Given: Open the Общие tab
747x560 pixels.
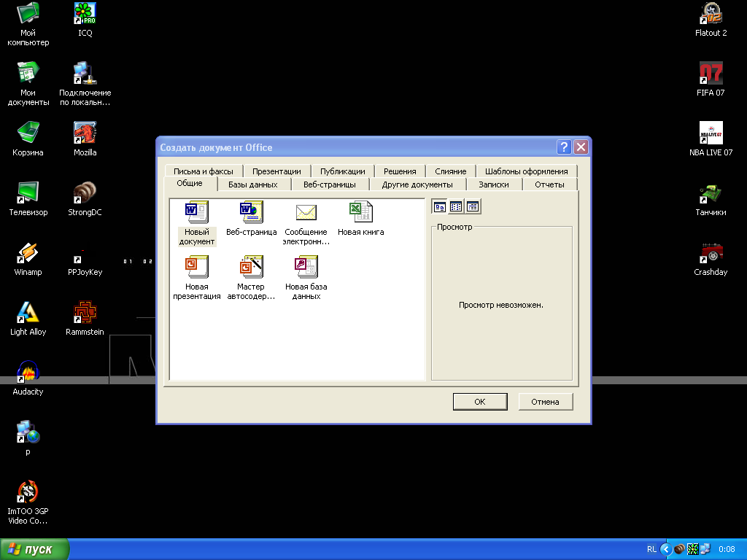Looking at the screenshot, I should (190, 183).
